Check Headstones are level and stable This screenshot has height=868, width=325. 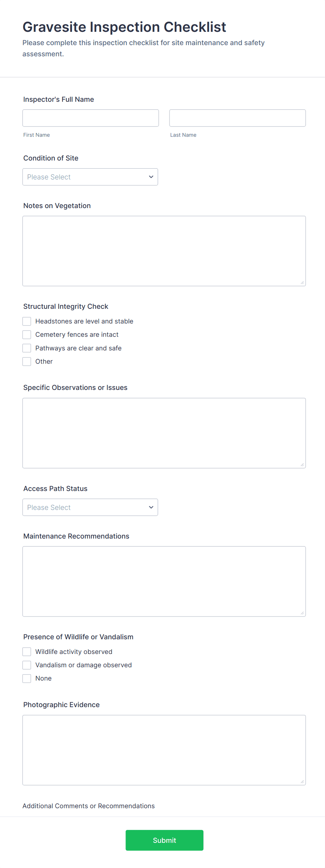click(x=27, y=321)
